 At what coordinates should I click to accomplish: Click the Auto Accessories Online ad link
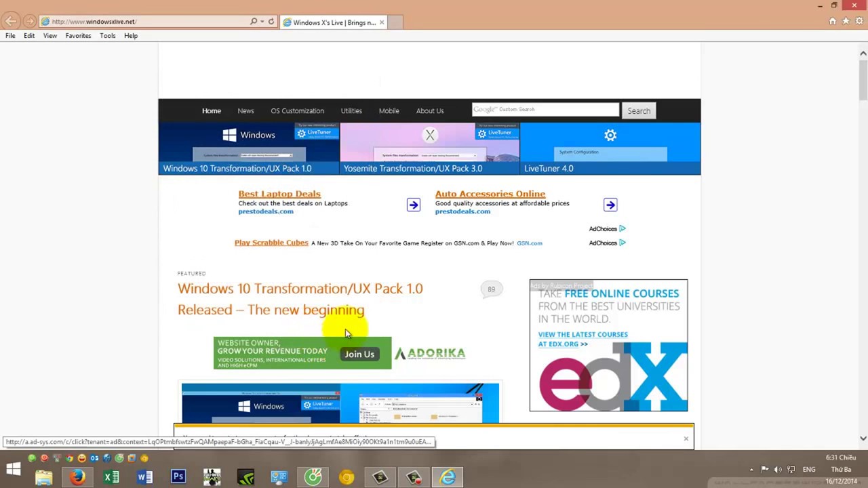click(490, 194)
